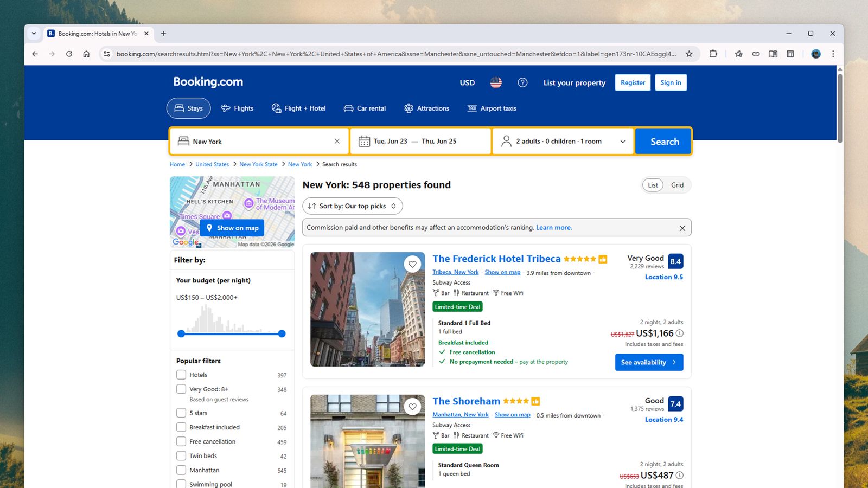Change language via the US flag icon

tap(496, 82)
